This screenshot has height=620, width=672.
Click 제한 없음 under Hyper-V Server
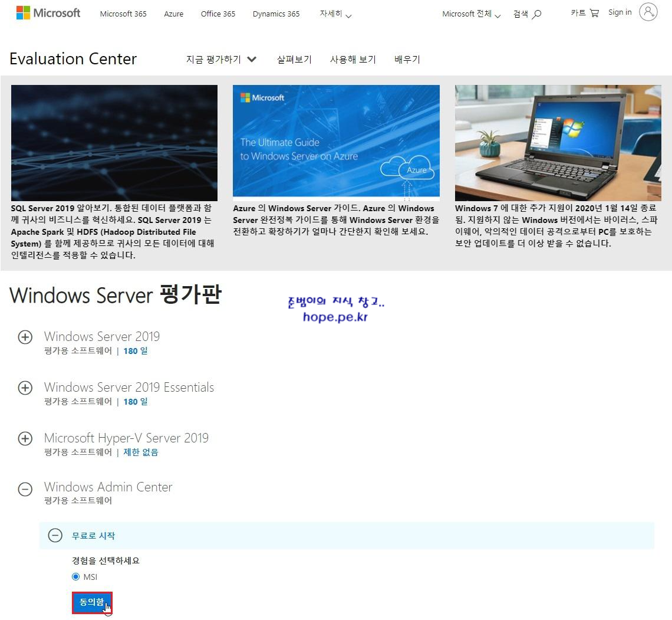pos(140,452)
